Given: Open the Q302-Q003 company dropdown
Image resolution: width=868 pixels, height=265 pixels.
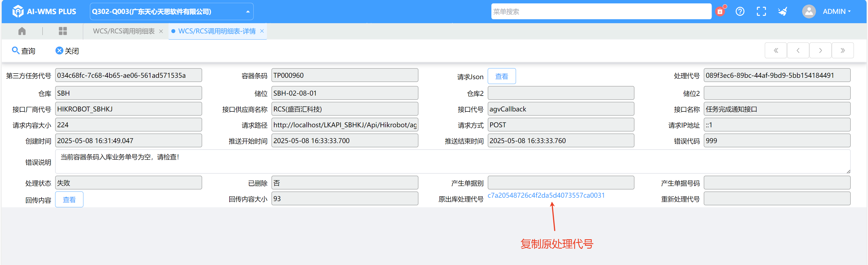Looking at the screenshot, I should 172,12.
